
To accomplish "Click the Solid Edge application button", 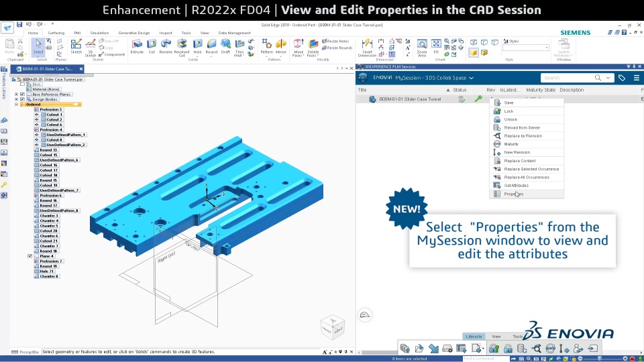I will click(x=7, y=27).
